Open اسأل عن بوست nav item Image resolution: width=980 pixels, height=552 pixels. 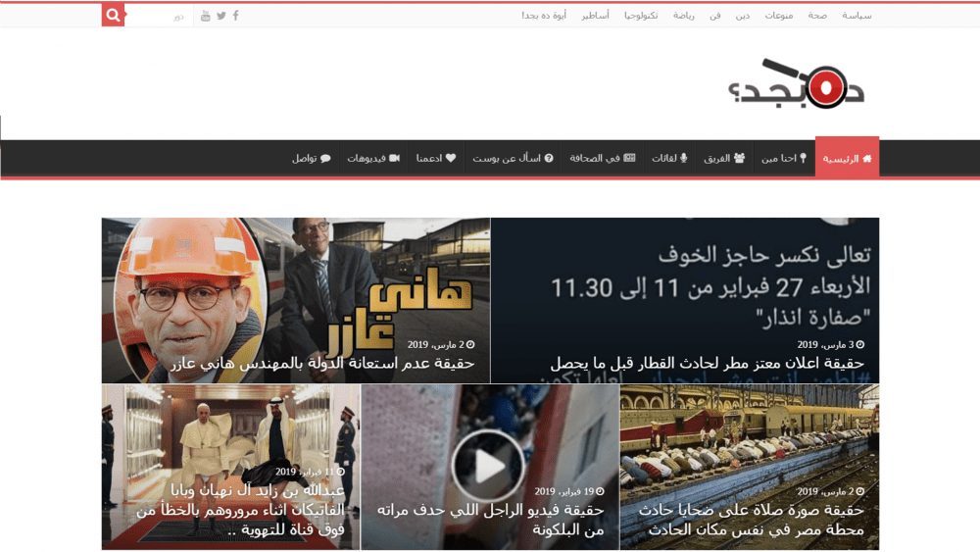[513, 158]
